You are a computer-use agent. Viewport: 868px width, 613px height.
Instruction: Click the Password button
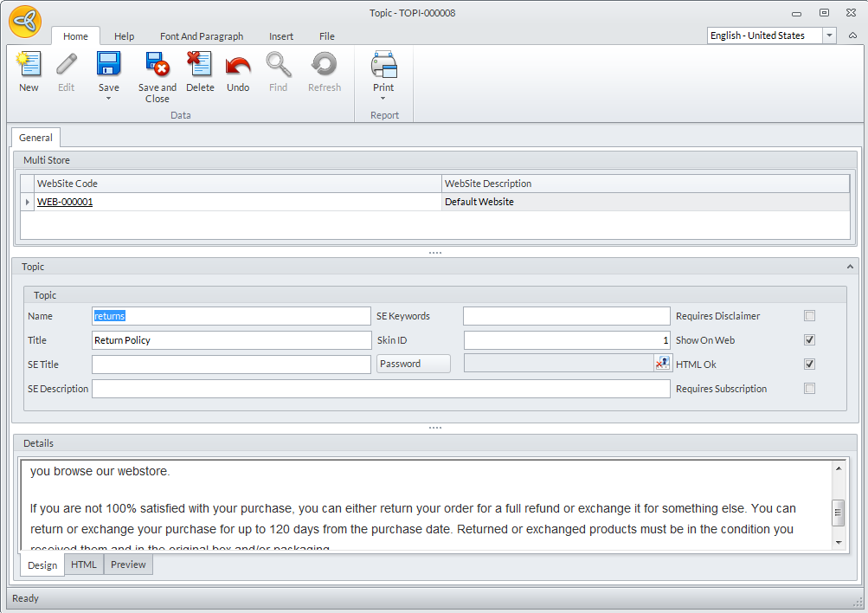414,364
